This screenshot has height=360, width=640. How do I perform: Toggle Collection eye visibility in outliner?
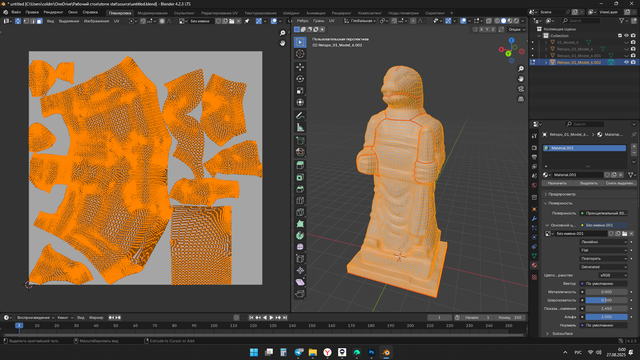pos(626,36)
